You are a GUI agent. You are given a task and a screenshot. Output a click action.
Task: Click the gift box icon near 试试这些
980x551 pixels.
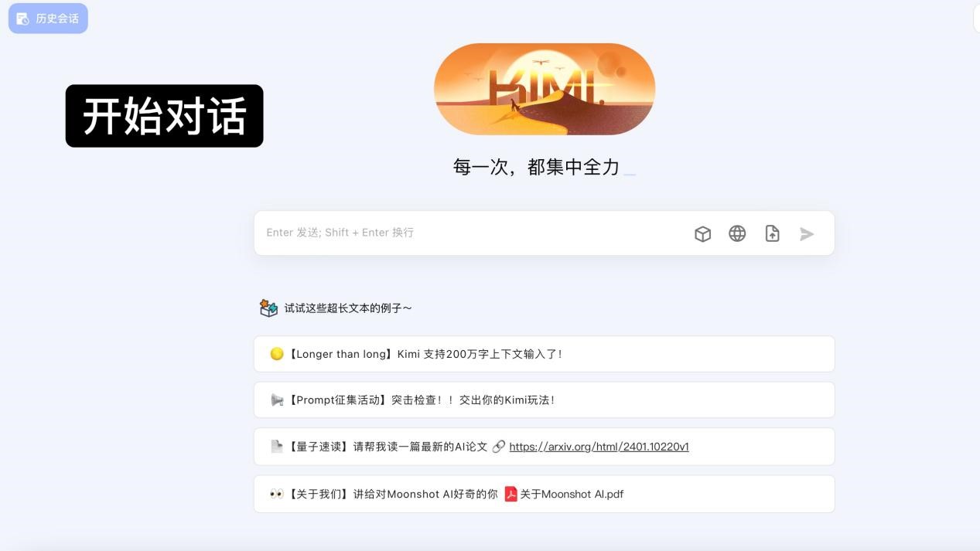268,308
